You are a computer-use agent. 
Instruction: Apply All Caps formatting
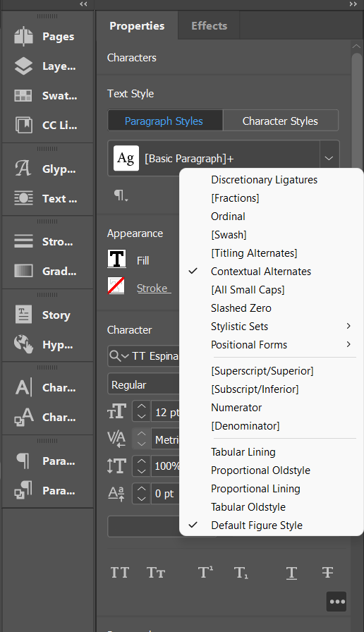(120, 572)
